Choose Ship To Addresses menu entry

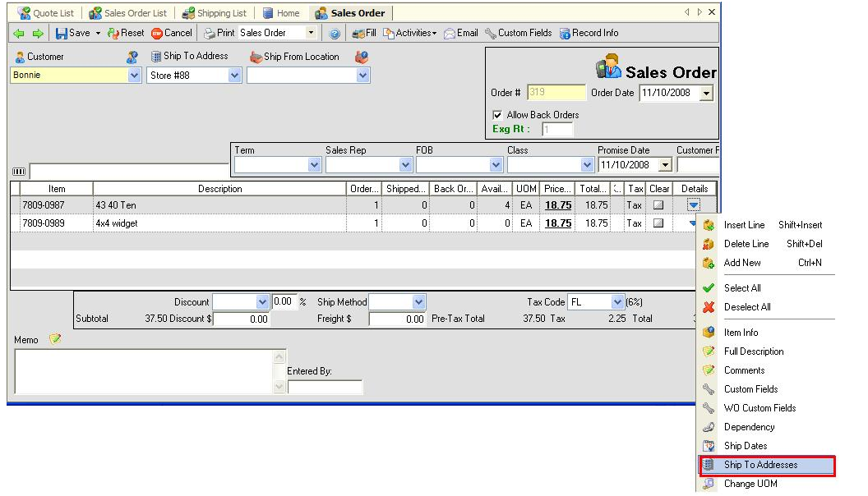click(x=767, y=465)
